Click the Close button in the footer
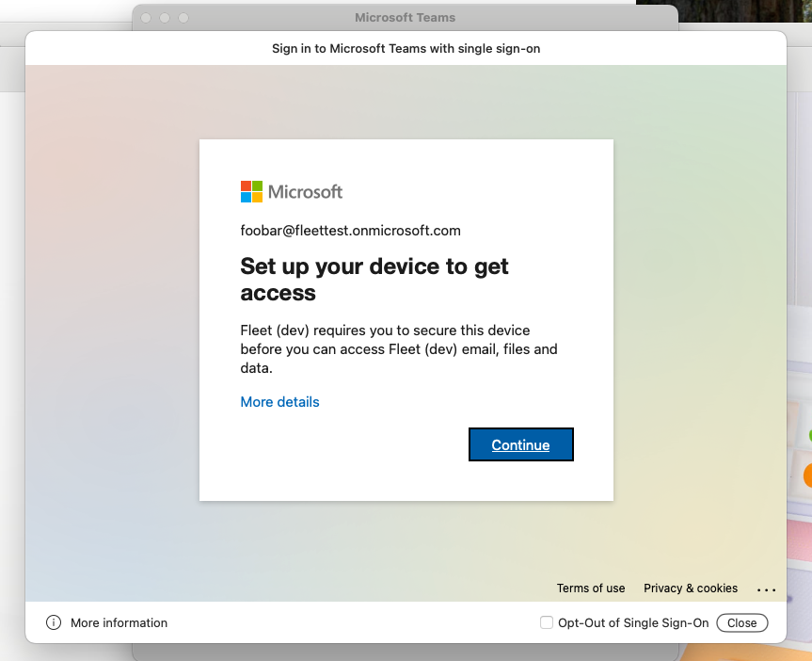 tap(742, 622)
